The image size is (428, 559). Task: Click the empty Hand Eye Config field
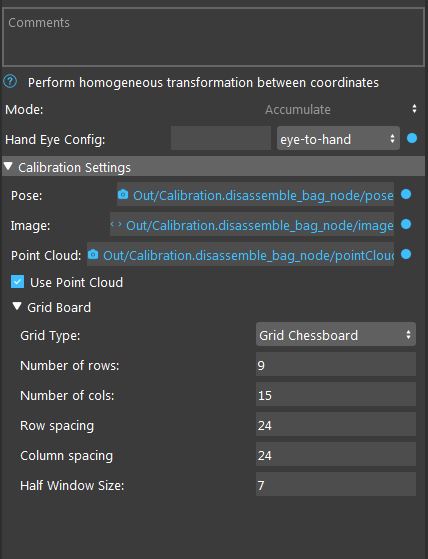[221, 138]
